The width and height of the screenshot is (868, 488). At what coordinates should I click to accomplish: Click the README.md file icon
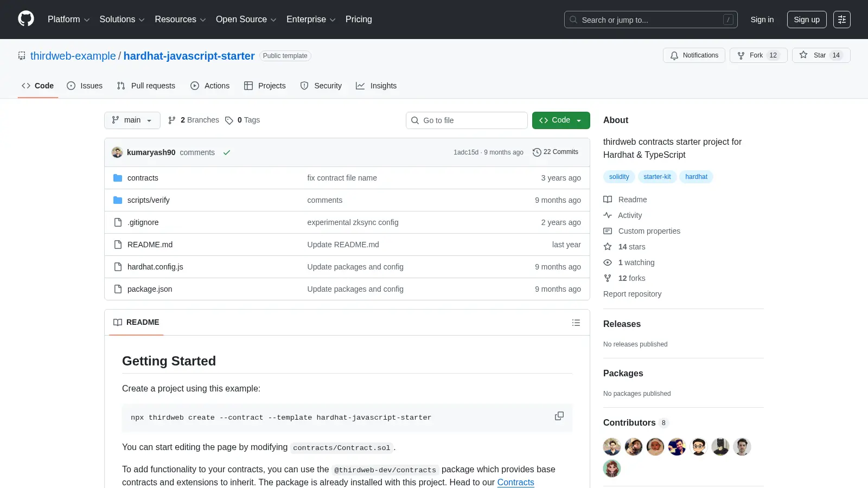click(x=118, y=245)
